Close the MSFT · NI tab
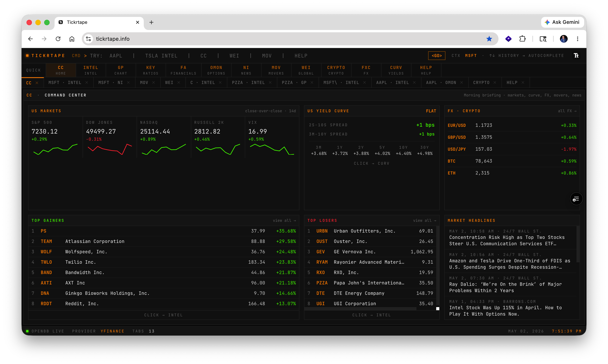Viewport: 608px width, 364px height. click(x=129, y=83)
